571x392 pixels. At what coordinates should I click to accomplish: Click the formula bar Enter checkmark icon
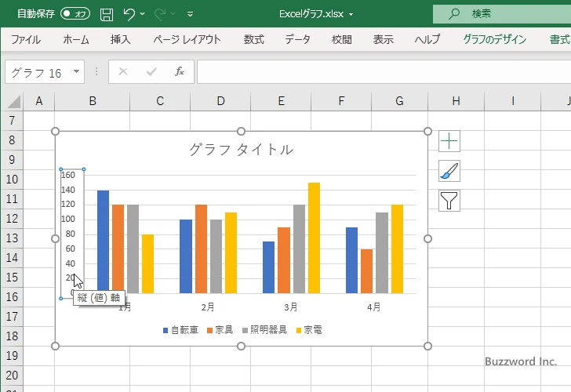tap(151, 71)
